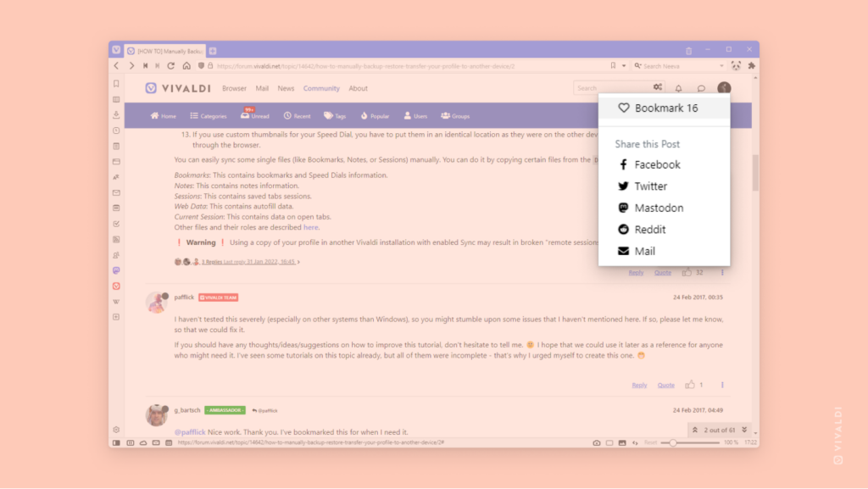868x489 pixels.
Task: Like pafflick's reply with thumbs up
Action: point(690,385)
